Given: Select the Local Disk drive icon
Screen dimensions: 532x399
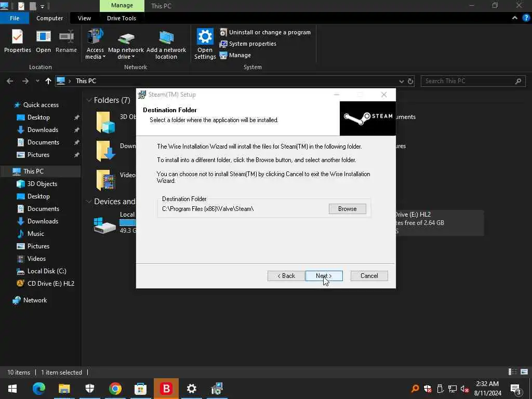Looking at the screenshot, I should (104, 225).
